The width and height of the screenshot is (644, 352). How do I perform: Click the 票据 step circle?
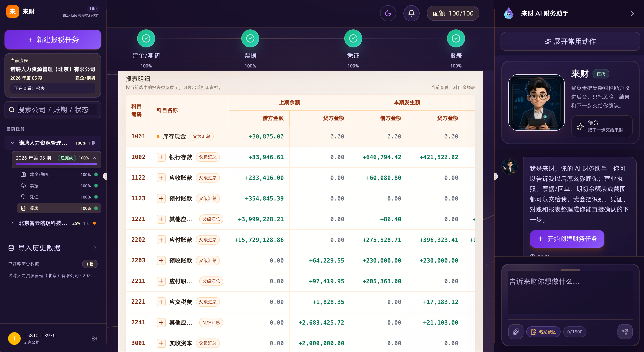tap(250, 38)
